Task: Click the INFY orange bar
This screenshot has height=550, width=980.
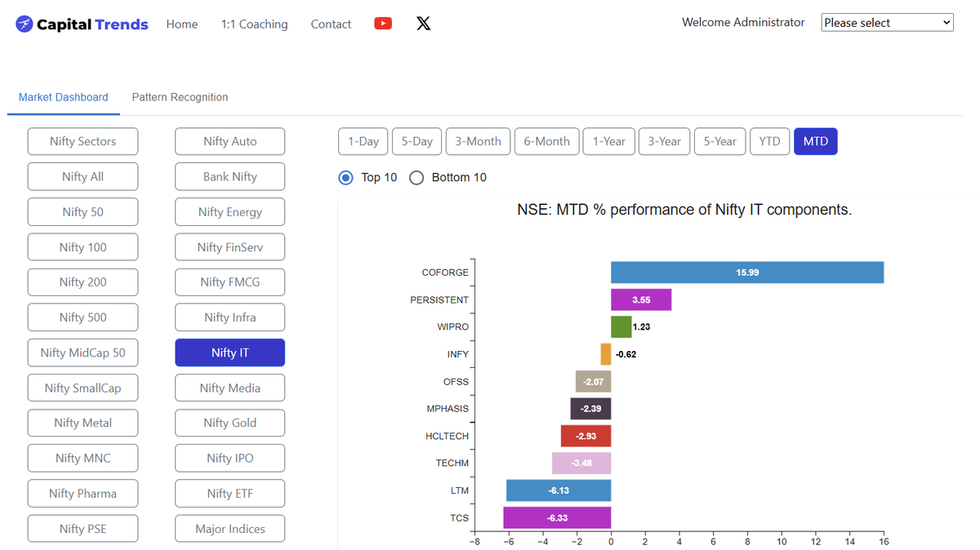Action: [x=606, y=354]
